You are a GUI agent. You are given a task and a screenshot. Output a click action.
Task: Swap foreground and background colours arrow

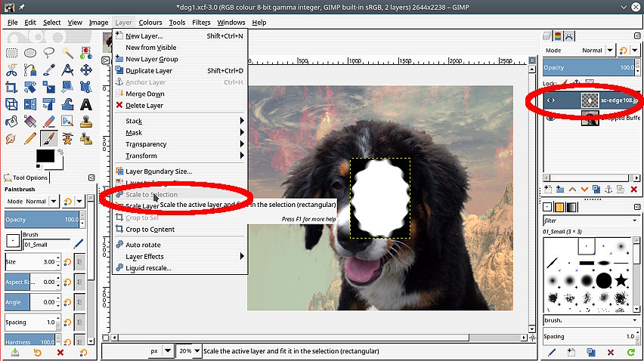click(60, 153)
